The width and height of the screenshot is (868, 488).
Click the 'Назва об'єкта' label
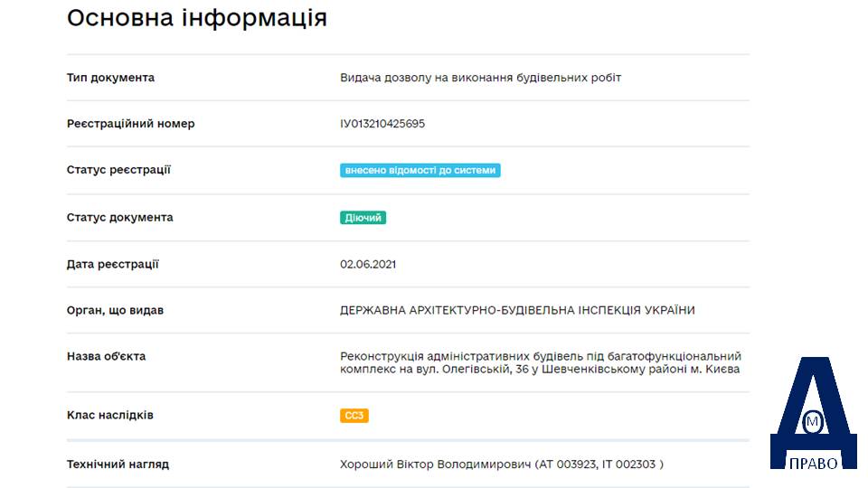(107, 356)
